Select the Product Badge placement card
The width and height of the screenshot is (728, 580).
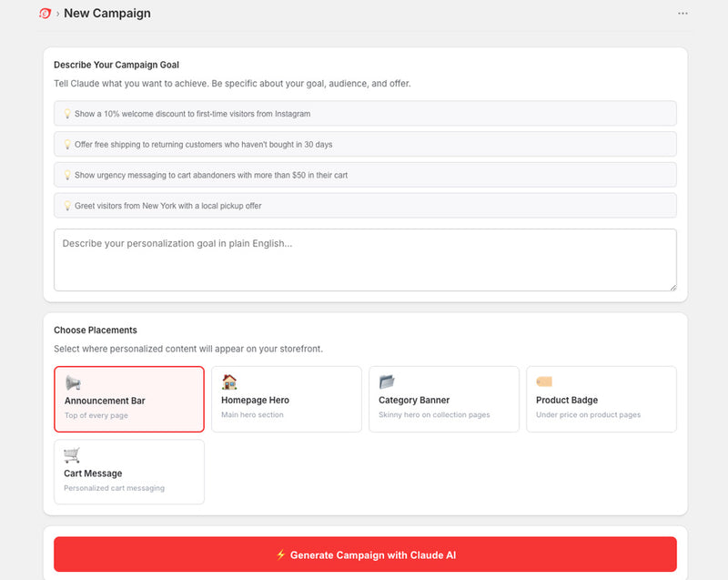pyautogui.click(x=602, y=400)
